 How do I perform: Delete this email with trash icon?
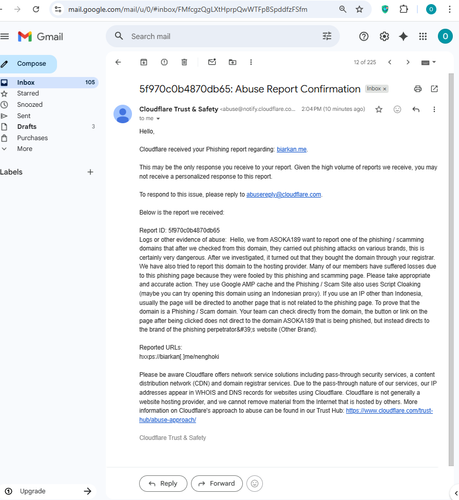(x=184, y=62)
